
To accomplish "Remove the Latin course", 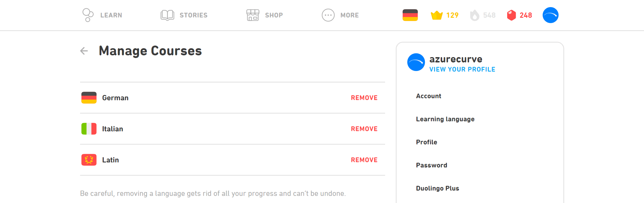I will tap(364, 160).
